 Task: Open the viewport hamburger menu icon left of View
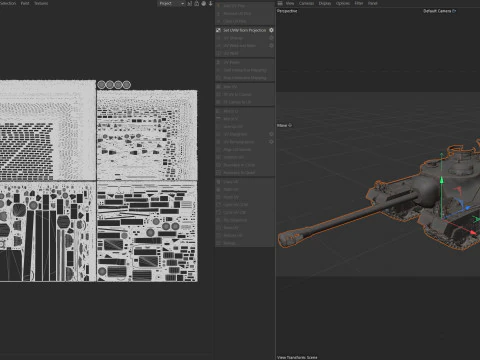point(280,3)
